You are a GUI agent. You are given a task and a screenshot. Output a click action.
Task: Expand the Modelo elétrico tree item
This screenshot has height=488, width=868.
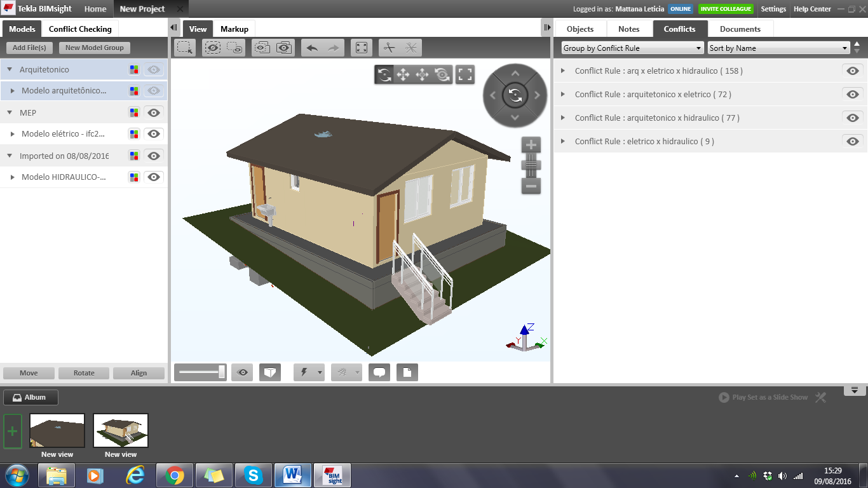point(13,134)
